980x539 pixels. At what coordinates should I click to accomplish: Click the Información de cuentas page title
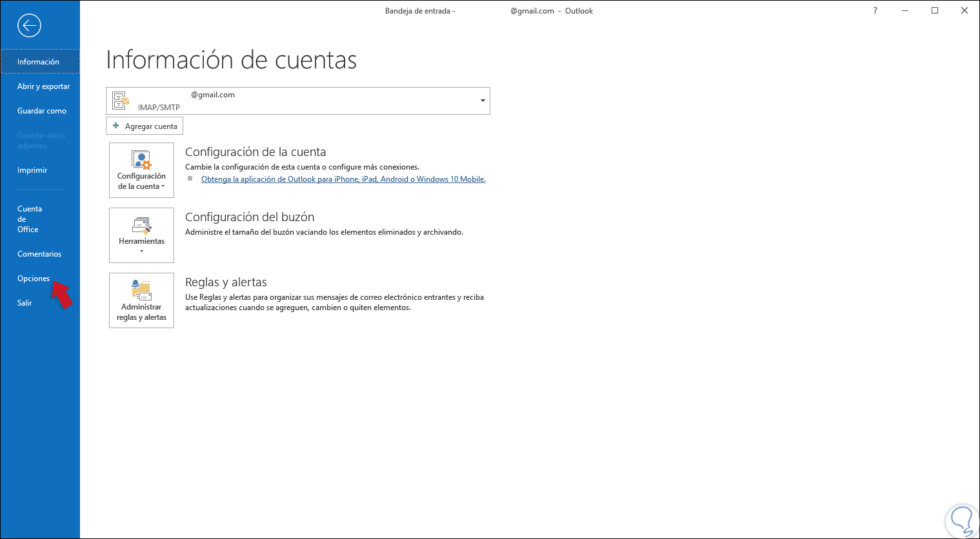click(x=231, y=60)
